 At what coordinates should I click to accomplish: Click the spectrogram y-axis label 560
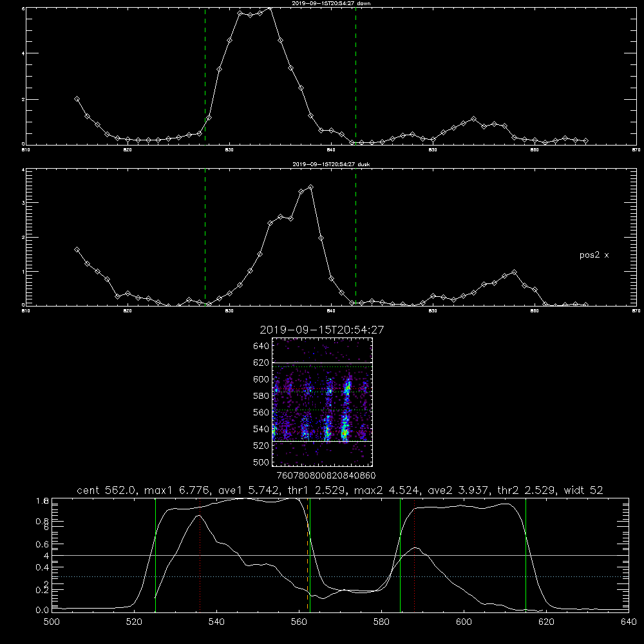point(261,412)
